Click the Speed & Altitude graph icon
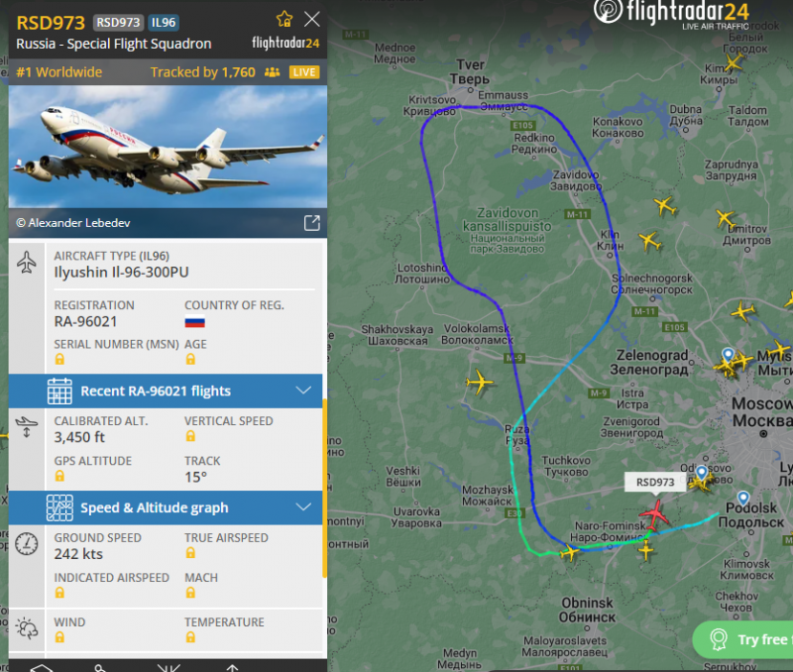This screenshot has height=672, width=793. 59,507
